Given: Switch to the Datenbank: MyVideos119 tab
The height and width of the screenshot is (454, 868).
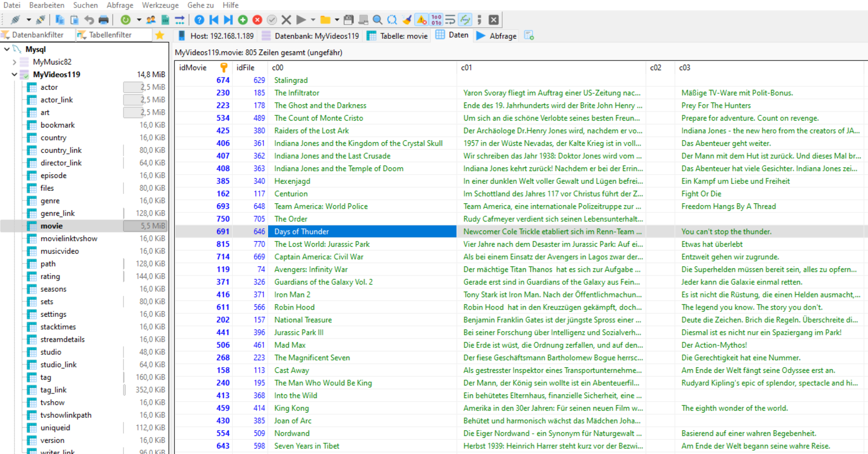Looking at the screenshot, I should [x=311, y=35].
